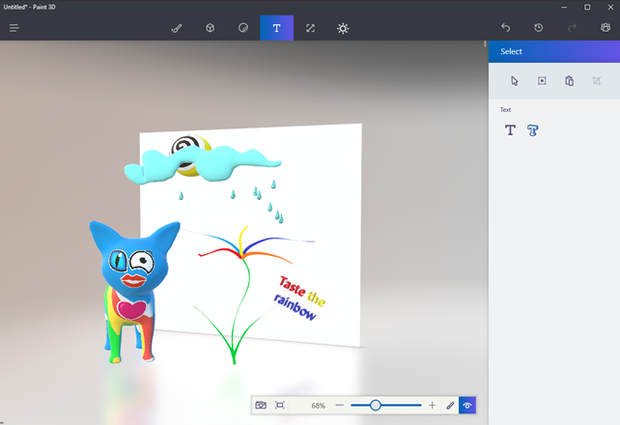Image resolution: width=620 pixels, height=425 pixels.
Task: Choose the Select arrow tool
Action: (514, 81)
